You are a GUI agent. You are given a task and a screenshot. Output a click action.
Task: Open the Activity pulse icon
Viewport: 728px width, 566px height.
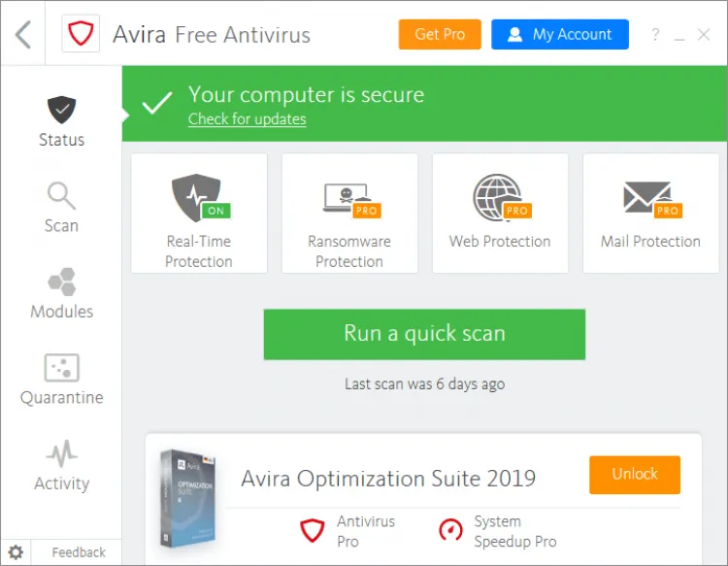[62, 453]
